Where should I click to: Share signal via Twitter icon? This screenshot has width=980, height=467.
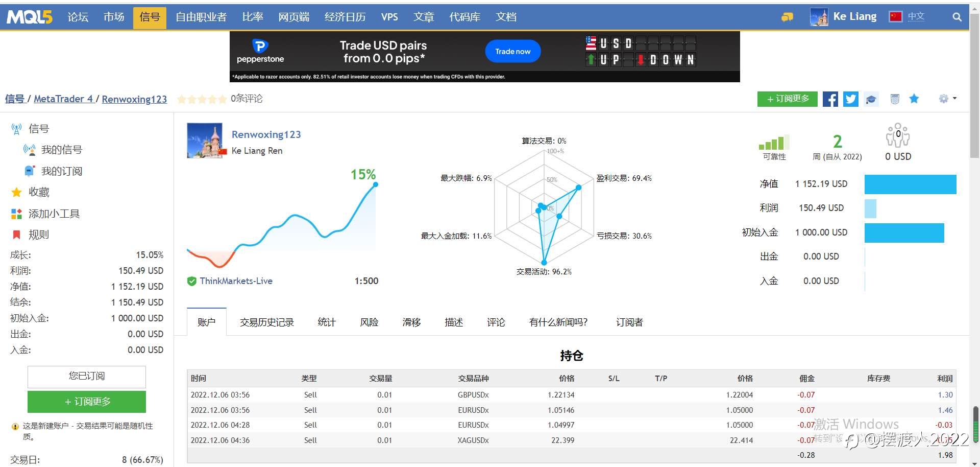pyautogui.click(x=850, y=99)
